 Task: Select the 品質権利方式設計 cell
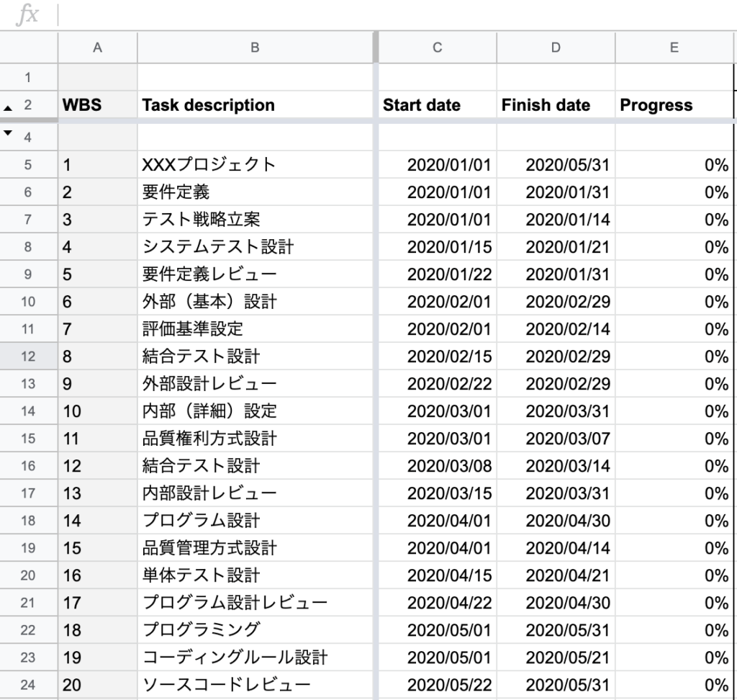255,439
